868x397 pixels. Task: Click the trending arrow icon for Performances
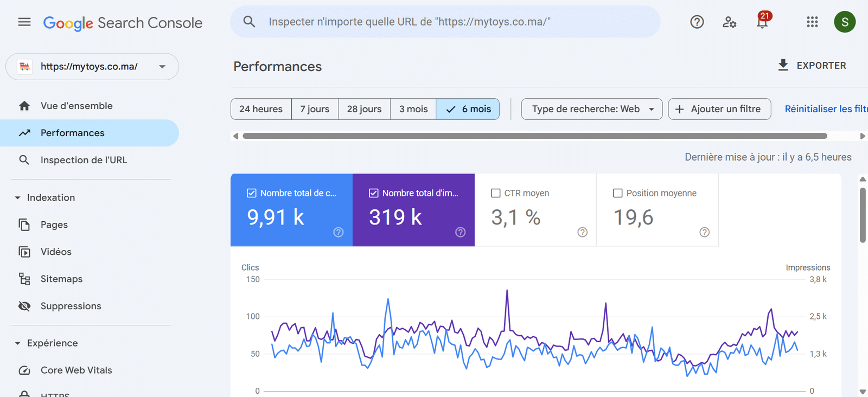point(24,133)
